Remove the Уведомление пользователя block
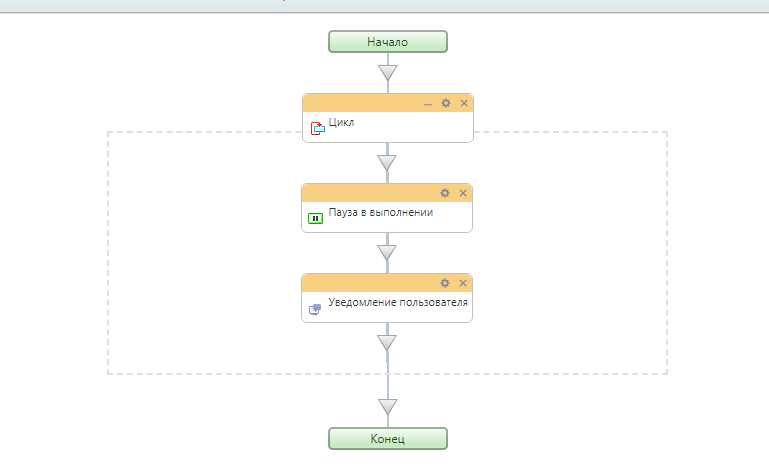 (x=462, y=283)
